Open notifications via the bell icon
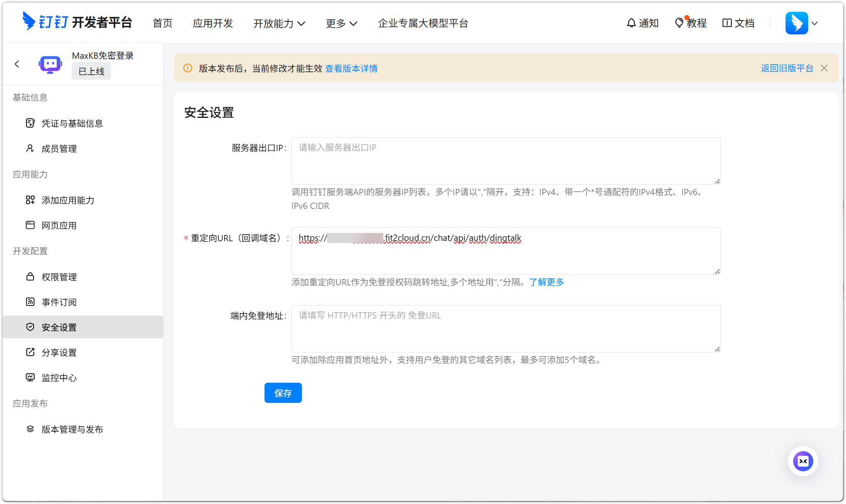 tap(631, 23)
